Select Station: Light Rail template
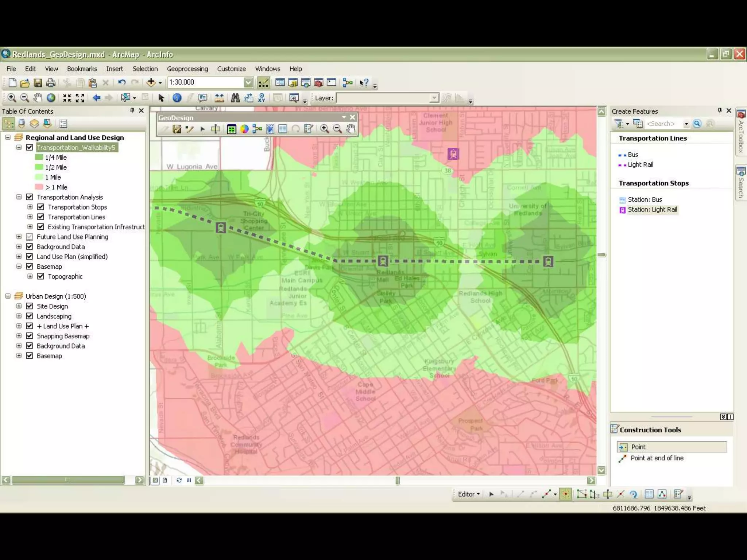The height and width of the screenshot is (560, 747). (652, 210)
